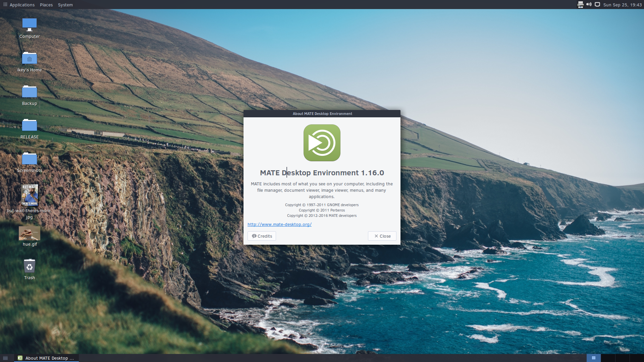The image size is (644, 362).
Task: Click About MATE Desktop taskbar entry
Action: click(46, 358)
